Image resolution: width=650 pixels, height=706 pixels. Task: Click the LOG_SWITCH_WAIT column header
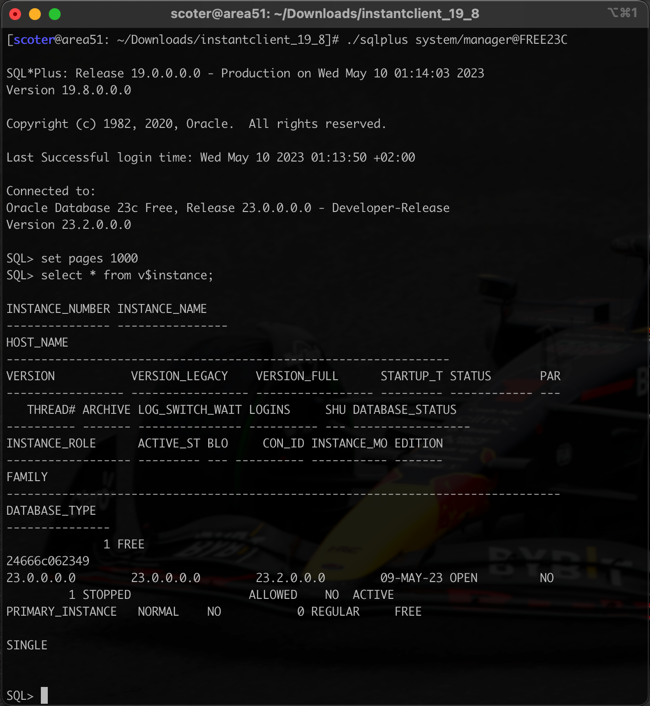pos(190,410)
